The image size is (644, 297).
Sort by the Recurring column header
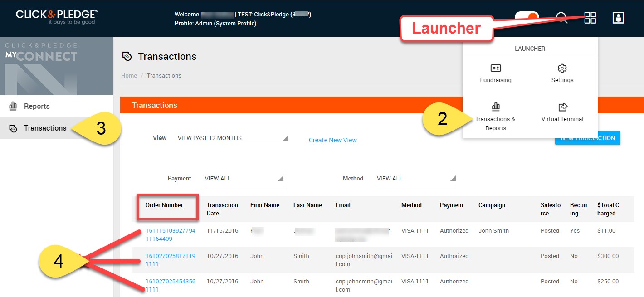tap(578, 209)
